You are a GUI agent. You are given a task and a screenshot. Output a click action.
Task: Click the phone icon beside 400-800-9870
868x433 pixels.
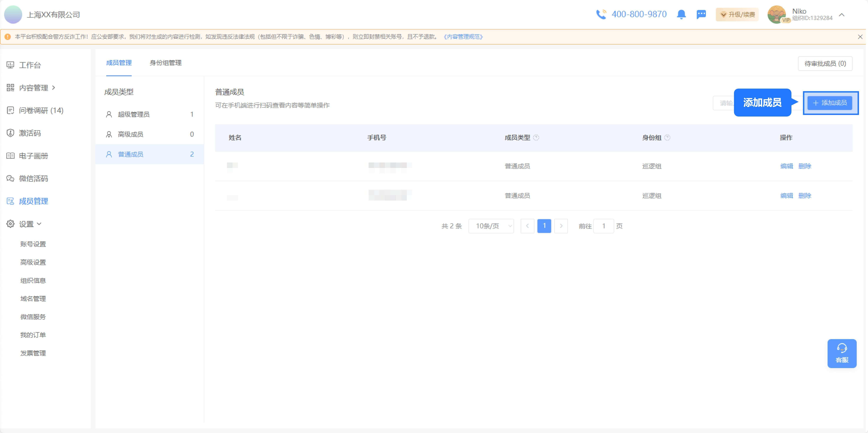tap(601, 15)
